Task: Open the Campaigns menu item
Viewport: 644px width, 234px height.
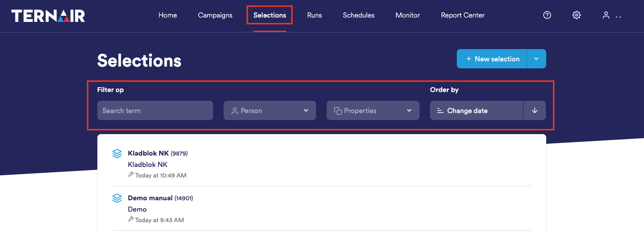Action: click(x=215, y=15)
